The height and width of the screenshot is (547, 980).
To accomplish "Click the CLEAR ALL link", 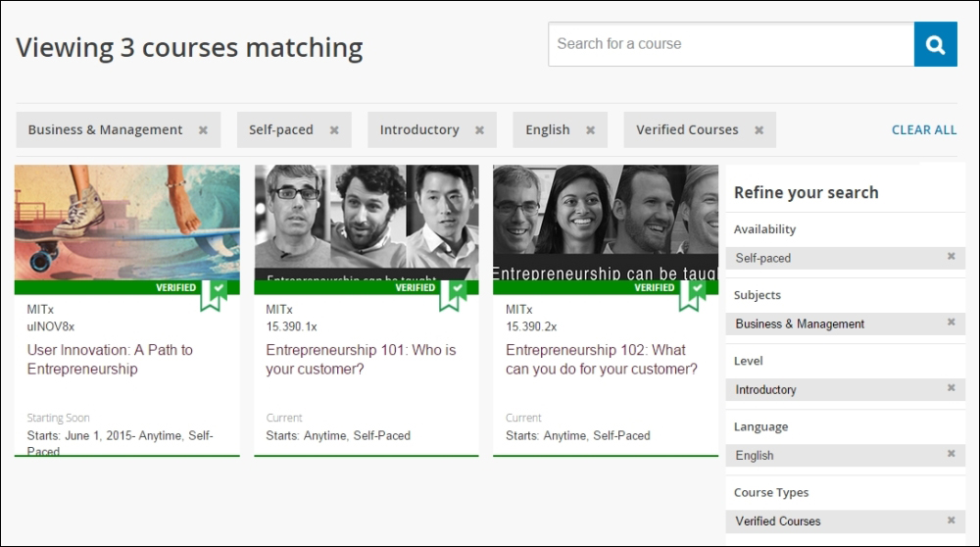I will (924, 130).
